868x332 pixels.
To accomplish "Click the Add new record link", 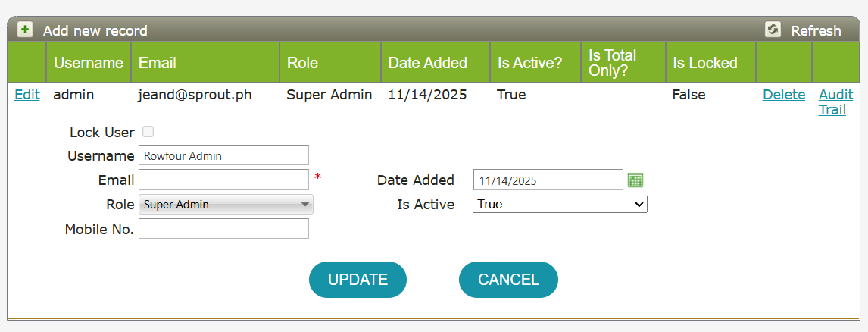I will point(95,31).
